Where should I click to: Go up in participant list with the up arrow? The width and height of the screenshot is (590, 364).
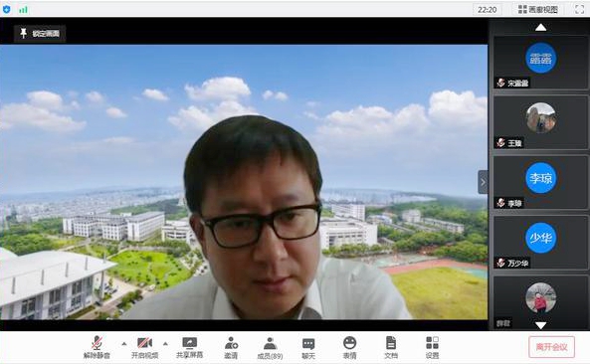tap(540, 27)
